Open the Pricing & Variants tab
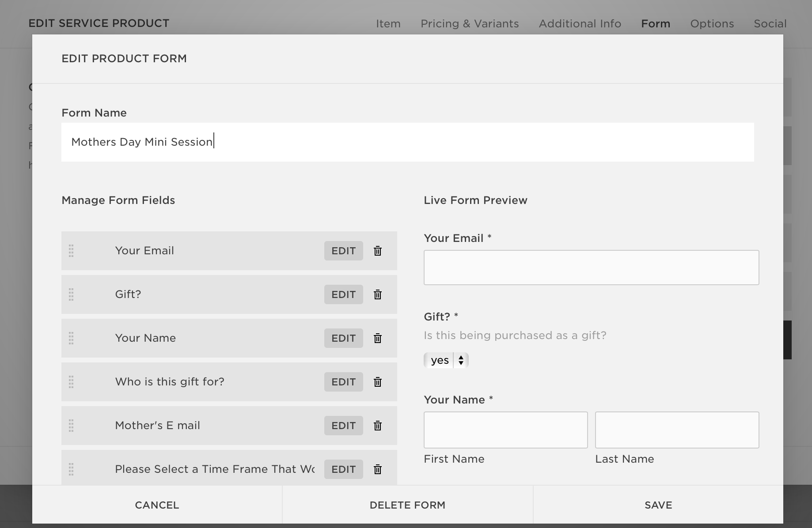812x528 pixels. (470, 24)
